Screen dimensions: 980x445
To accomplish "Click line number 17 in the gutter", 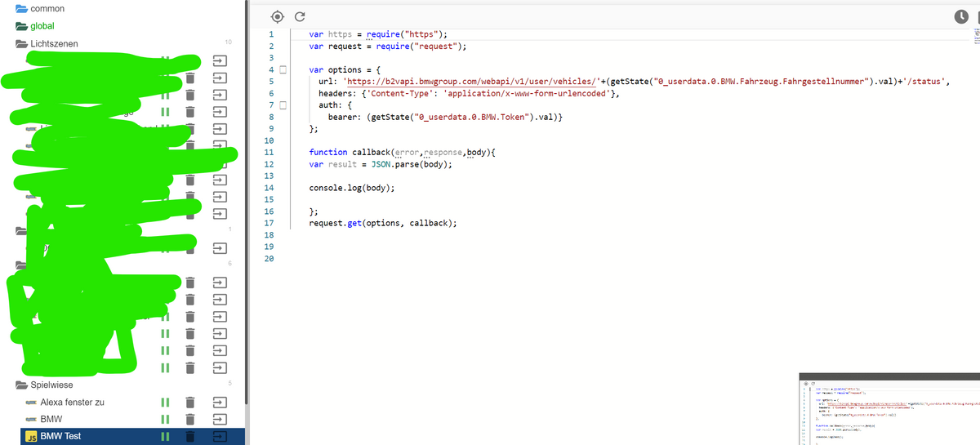I will (x=269, y=223).
